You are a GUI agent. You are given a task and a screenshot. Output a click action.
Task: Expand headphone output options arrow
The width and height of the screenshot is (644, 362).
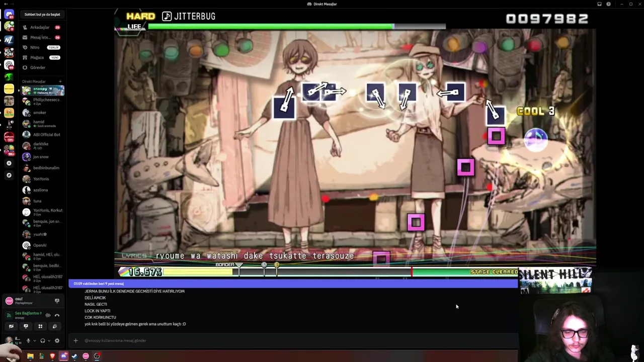(x=49, y=341)
